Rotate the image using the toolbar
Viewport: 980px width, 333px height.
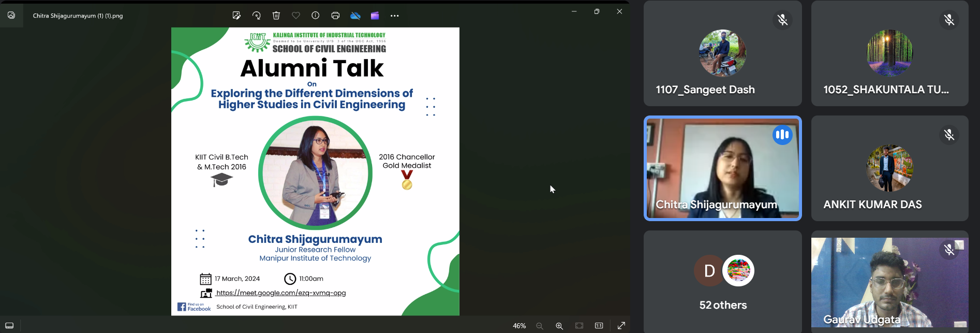tap(256, 16)
